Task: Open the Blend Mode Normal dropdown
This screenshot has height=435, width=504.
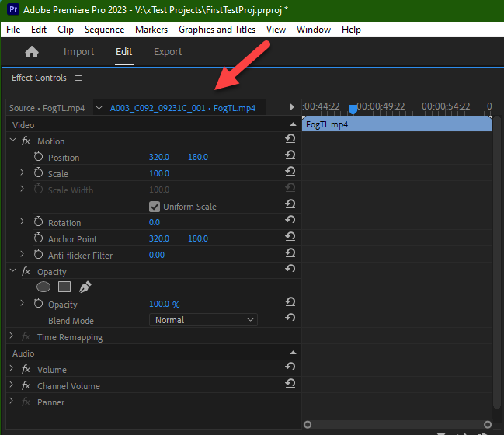Action: pyautogui.click(x=203, y=320)
